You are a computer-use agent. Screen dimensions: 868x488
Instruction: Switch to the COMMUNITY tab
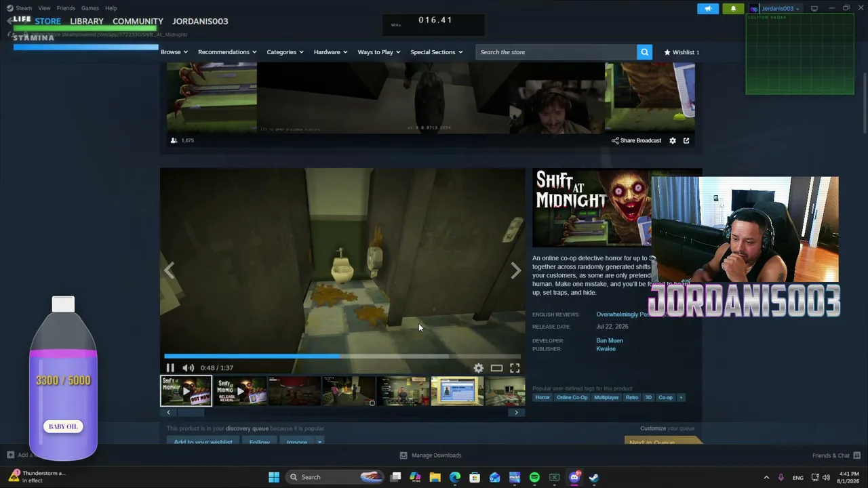click(138, 21)
